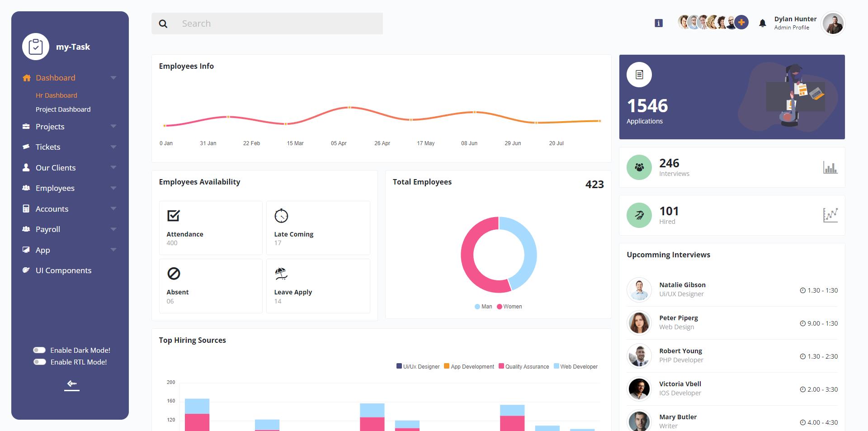Click the blue Man donut segment
This screenshot has width=868, height=431.
click(x=530, y=251)
